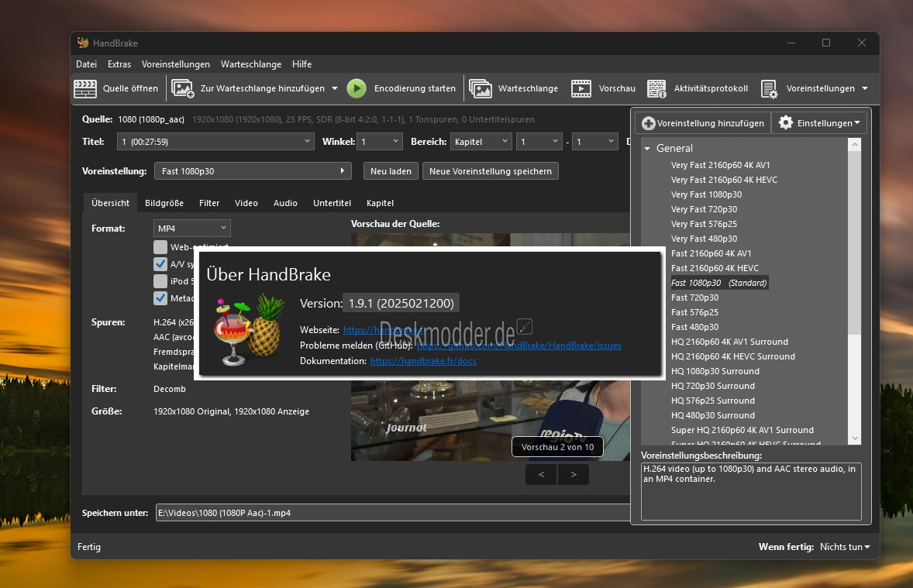
Task: Switch to the Filter tab
Action: pos(209,203)
